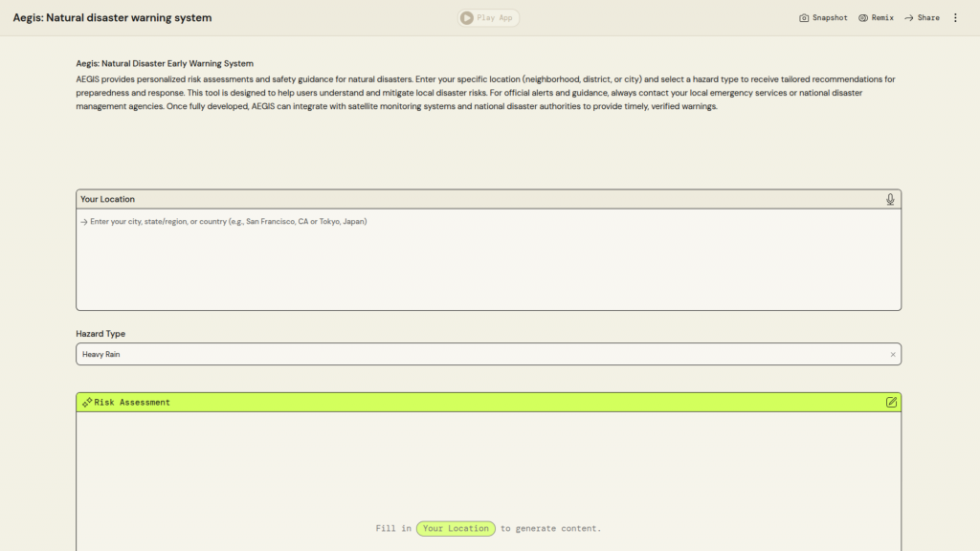The height and width of the screenshot is (551, 980).
Task: Open the three-dot more options menu
Action: pos(954,18)
